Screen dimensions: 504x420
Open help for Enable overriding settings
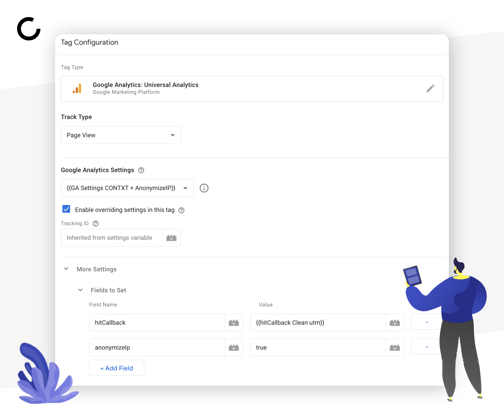181,210
